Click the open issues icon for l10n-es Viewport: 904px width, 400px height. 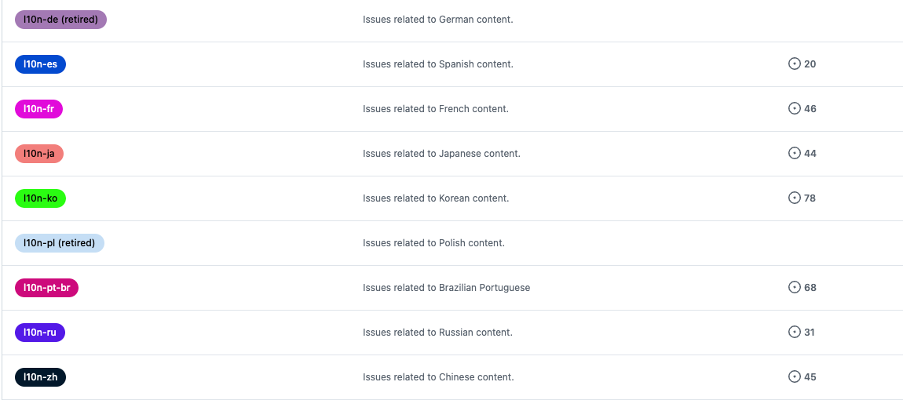795,64
